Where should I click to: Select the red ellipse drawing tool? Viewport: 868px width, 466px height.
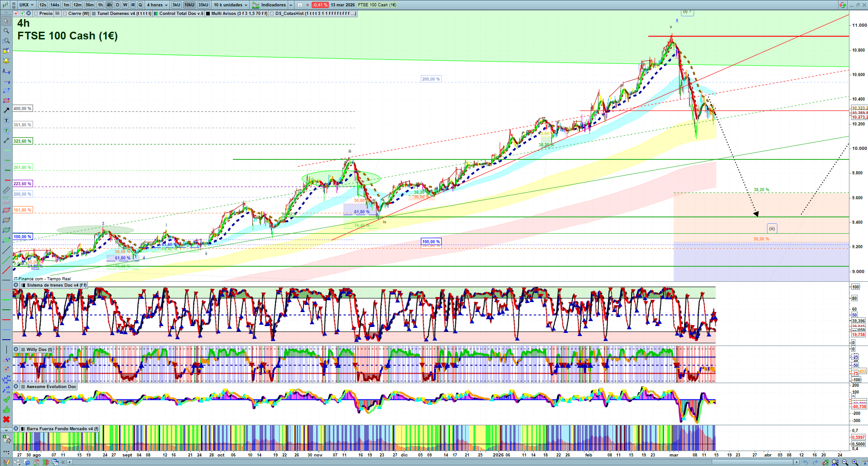[6, 210]
